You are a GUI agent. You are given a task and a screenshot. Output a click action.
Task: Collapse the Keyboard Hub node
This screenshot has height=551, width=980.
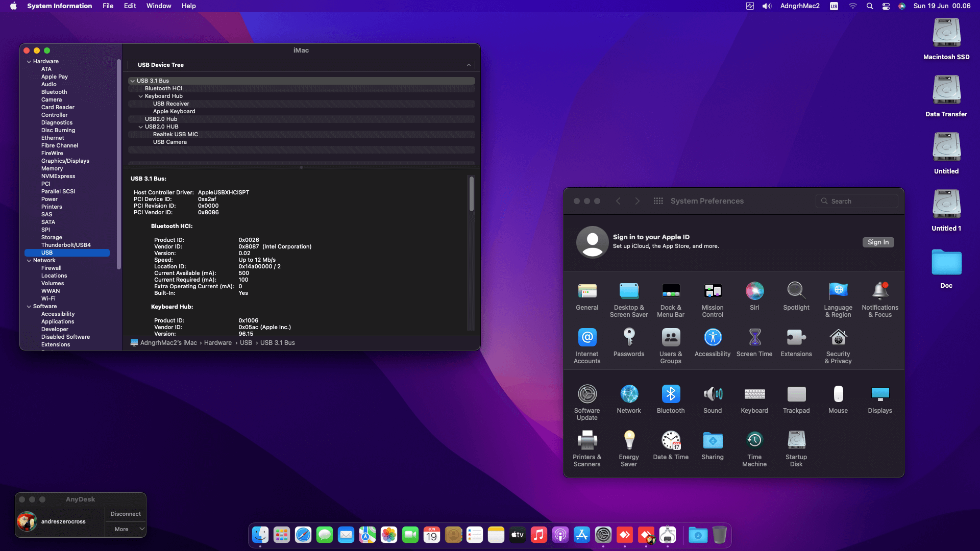coord(141,96)
